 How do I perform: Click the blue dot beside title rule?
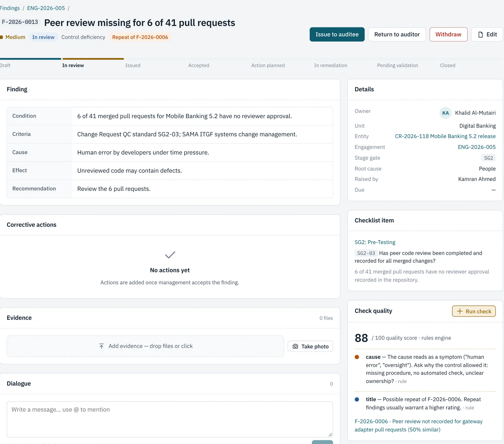[x=357, y=399]
